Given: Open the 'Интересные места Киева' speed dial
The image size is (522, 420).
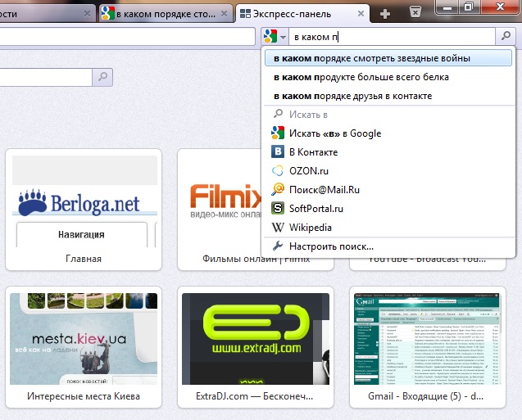Looking at the screenshot, I should tap(84, 347).
